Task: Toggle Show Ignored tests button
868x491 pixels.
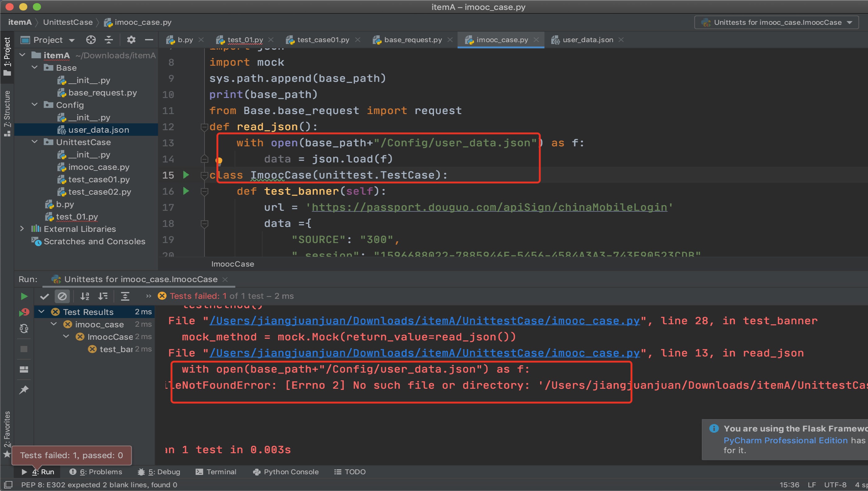Action: pyautogui.click(x=62, y=296)
